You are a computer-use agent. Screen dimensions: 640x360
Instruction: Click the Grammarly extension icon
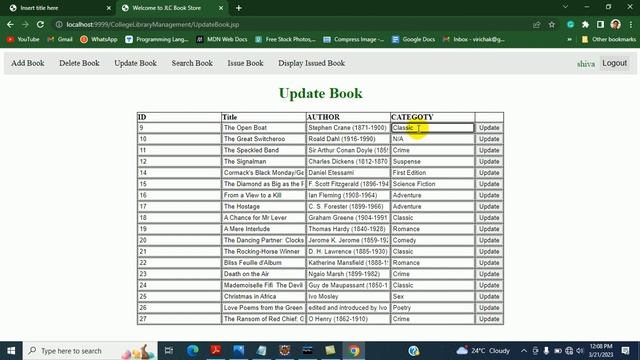point(570,24)
